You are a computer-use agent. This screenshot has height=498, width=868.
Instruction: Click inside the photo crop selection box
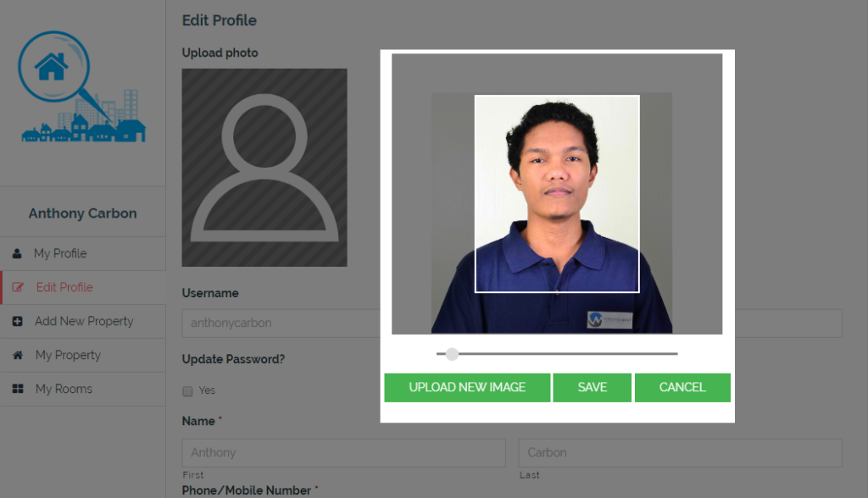pos(556,193)
